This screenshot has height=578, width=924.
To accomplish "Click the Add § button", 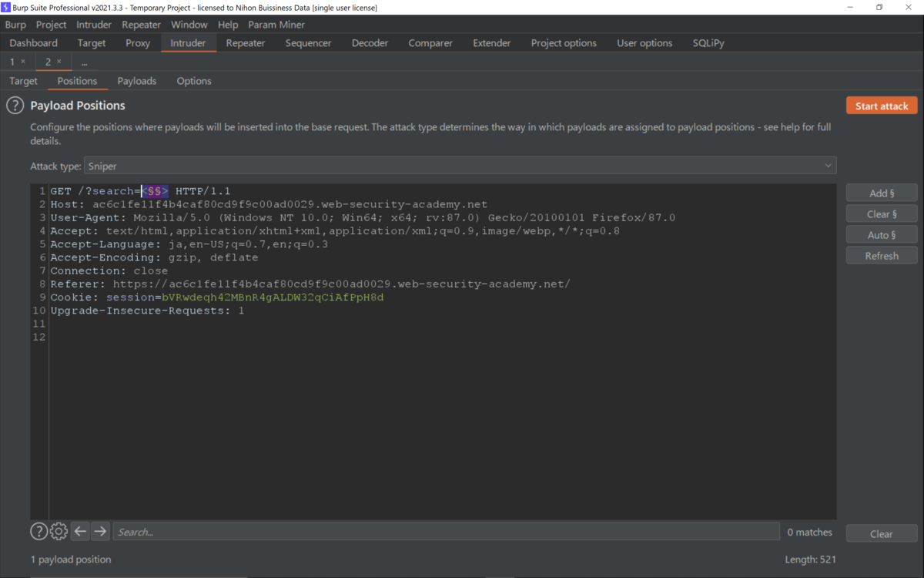I will 882,193.
